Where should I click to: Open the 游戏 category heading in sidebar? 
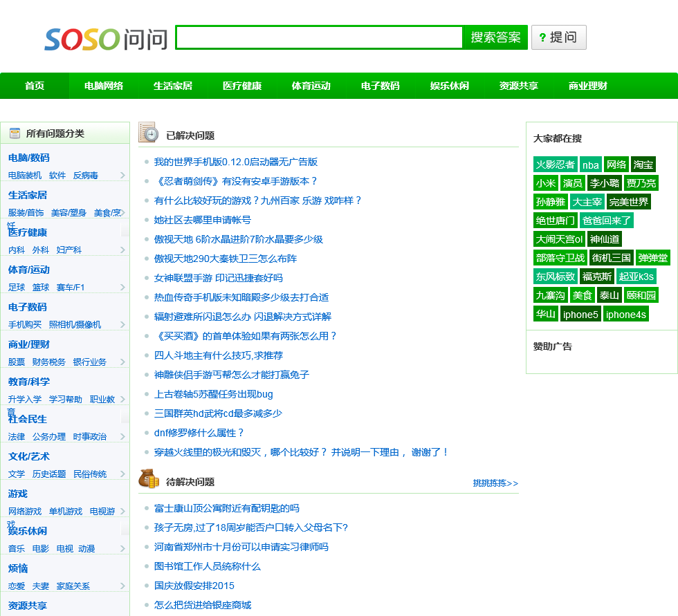[x=18, y=494]
